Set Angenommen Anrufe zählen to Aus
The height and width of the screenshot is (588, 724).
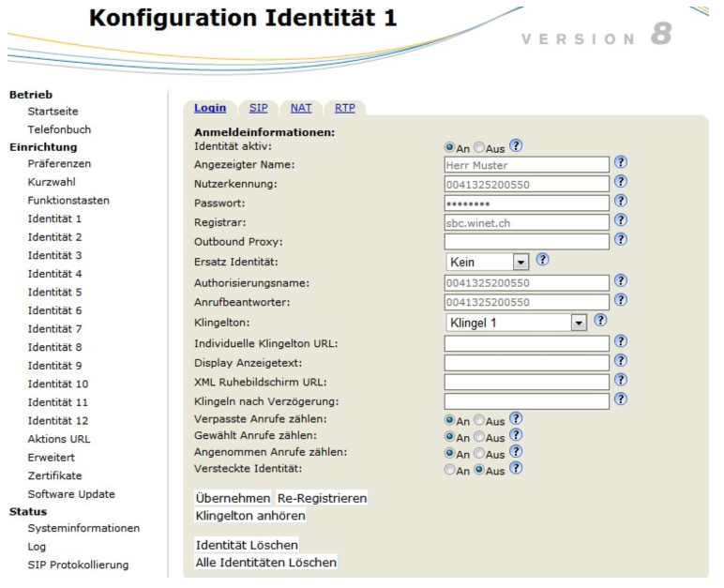(479, 453)
